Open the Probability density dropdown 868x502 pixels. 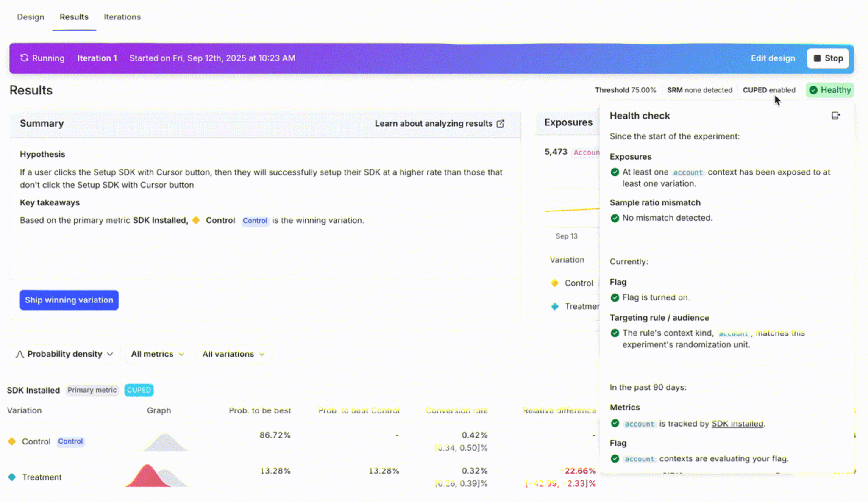pyautogui.click(x=65, y=354)
